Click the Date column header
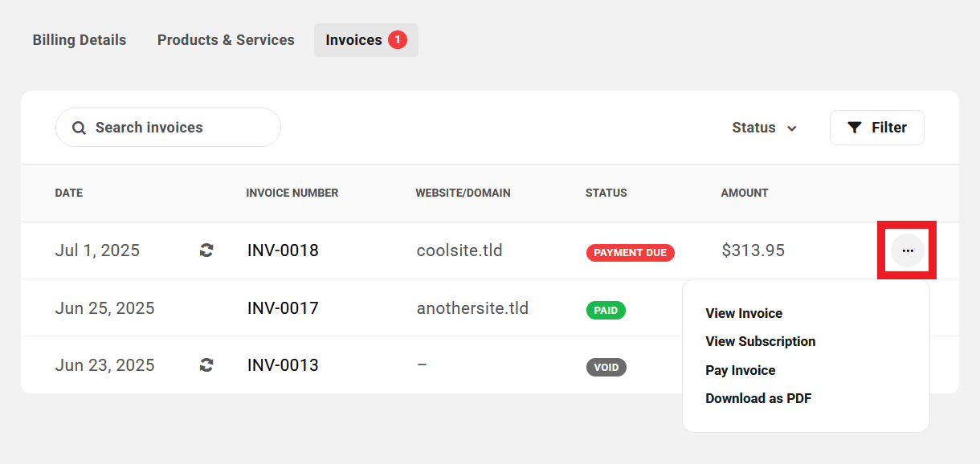980x464 pixels. (69, 193)
